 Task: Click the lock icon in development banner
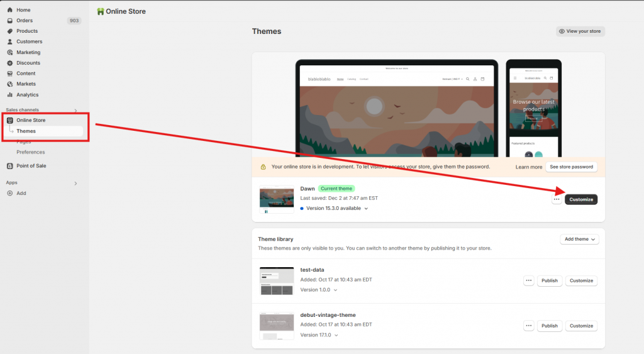point(264,167)
